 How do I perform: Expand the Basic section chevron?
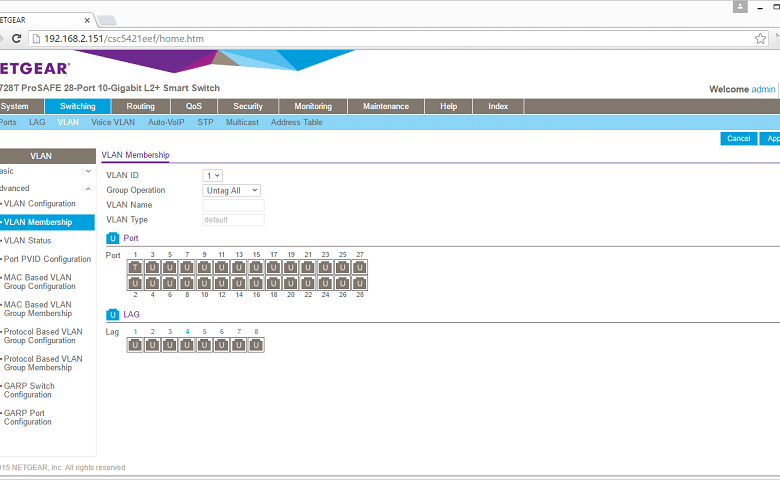88,171
